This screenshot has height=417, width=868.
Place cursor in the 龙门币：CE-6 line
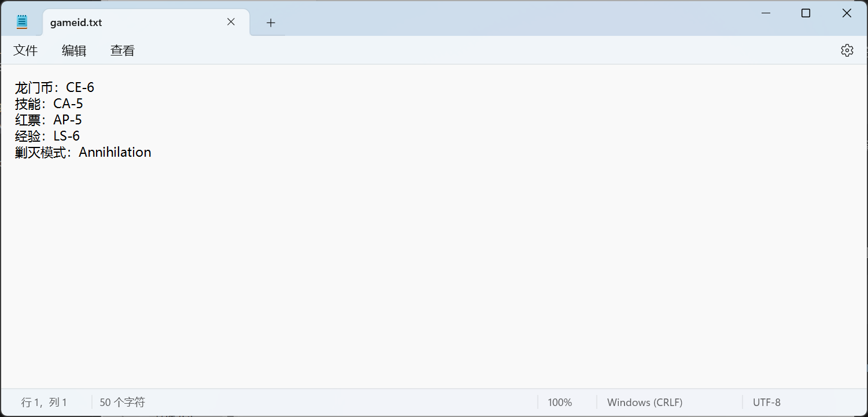pyautogui.click(x=54, y=88)
